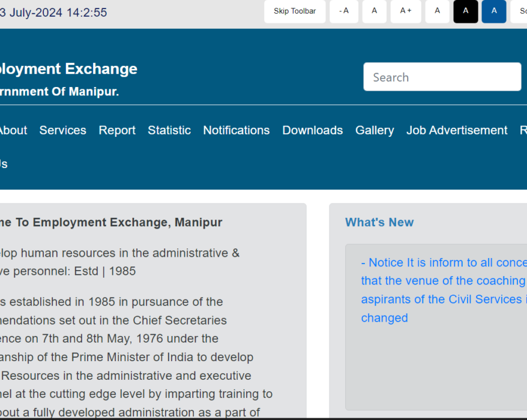Select the blue theme swatch
Viewport: 527px width, 420px height.
click(x=494, y=11)
